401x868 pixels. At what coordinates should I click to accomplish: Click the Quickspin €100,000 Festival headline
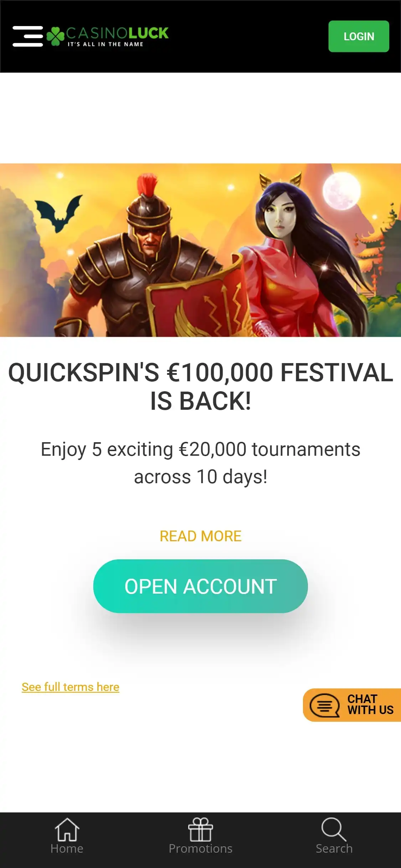tap(201, 387)
